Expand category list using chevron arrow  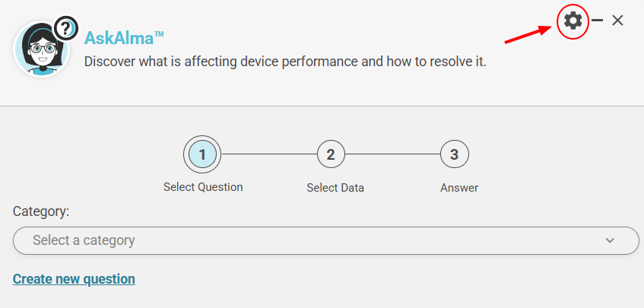point(610,240)
